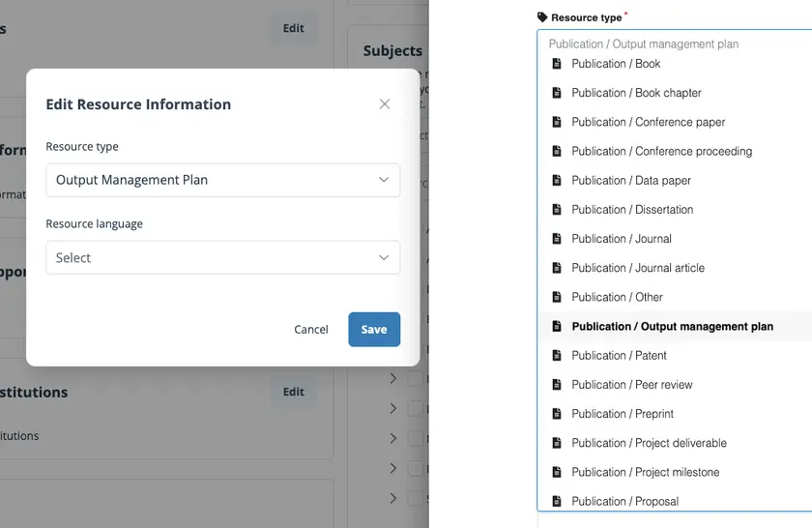This screenshot has height=528, width=812.
Task: Click the tag icon beside Resource type label
Action: [542, 17]
